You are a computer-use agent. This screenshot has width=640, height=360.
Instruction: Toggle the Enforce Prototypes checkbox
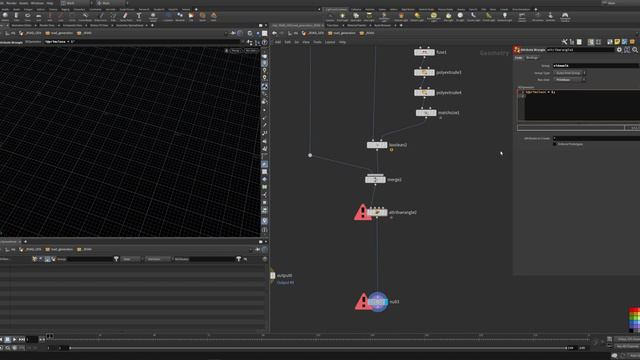555,144
